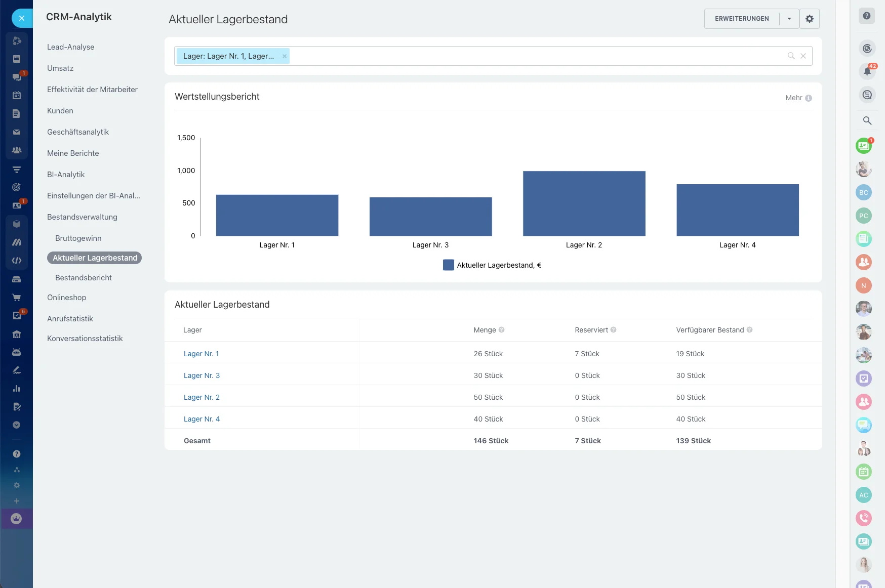
Task: Click the Mehr link in Wertstellungsbericht
Action: pyautogui.click(x=793, y=98)
